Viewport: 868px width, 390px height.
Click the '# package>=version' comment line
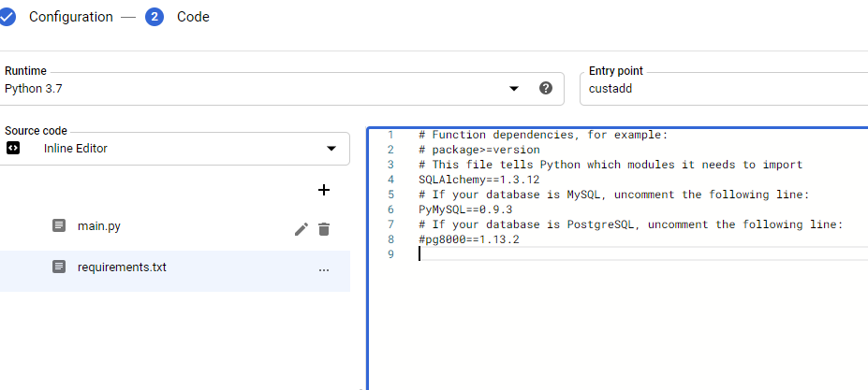click(x=479, y=150)
